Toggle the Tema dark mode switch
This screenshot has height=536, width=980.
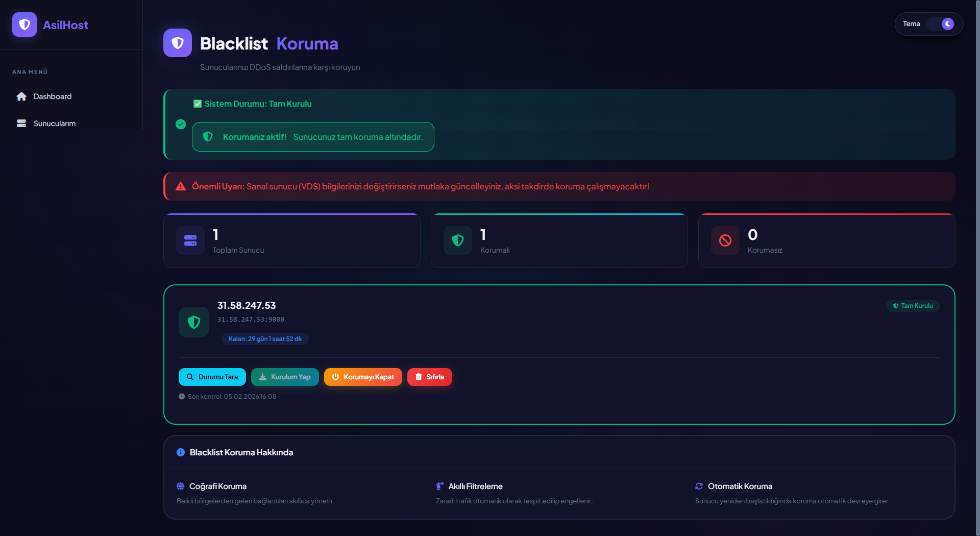point(941,24)
